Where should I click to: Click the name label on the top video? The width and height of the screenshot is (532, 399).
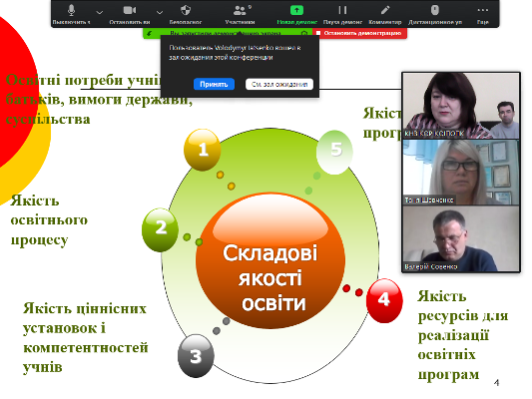[434, 134]
